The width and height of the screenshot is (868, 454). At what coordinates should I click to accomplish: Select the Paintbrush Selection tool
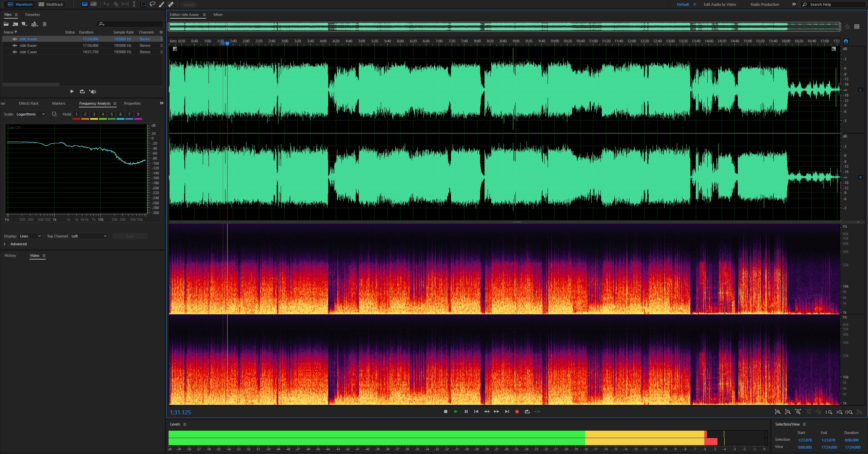pyautogui.click(x=162, y=4)
